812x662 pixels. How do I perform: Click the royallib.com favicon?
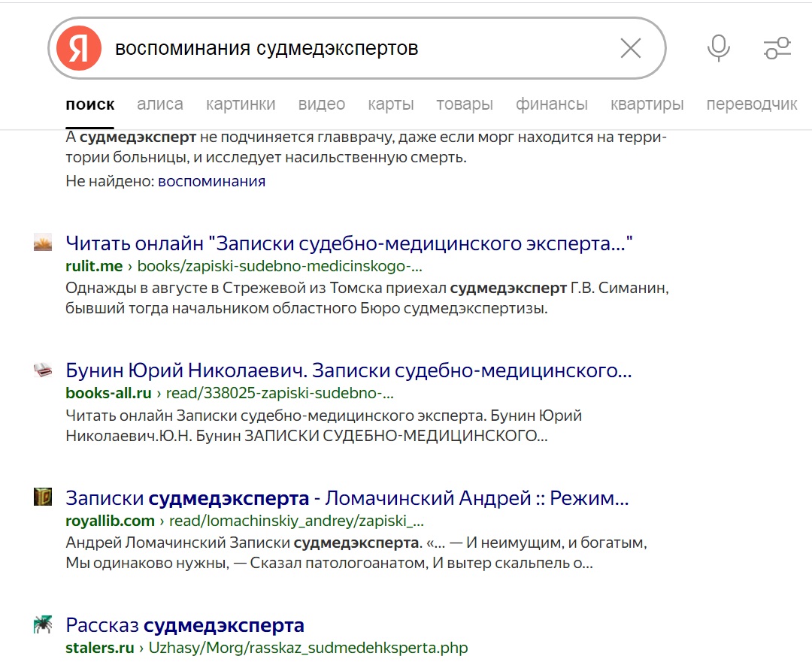click(42, 497)
